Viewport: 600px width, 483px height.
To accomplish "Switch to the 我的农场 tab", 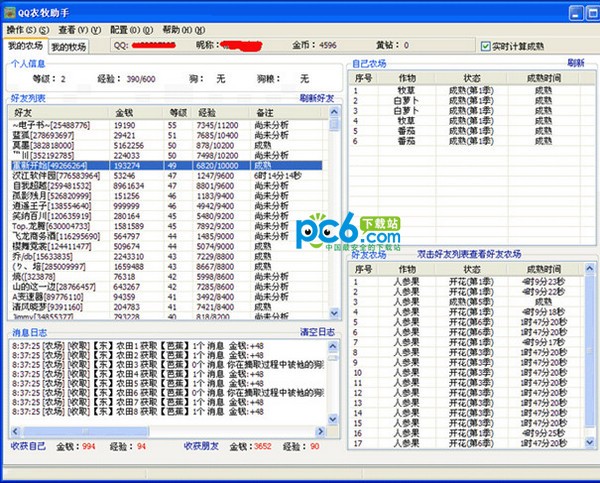I will click(x=25, y=46).
